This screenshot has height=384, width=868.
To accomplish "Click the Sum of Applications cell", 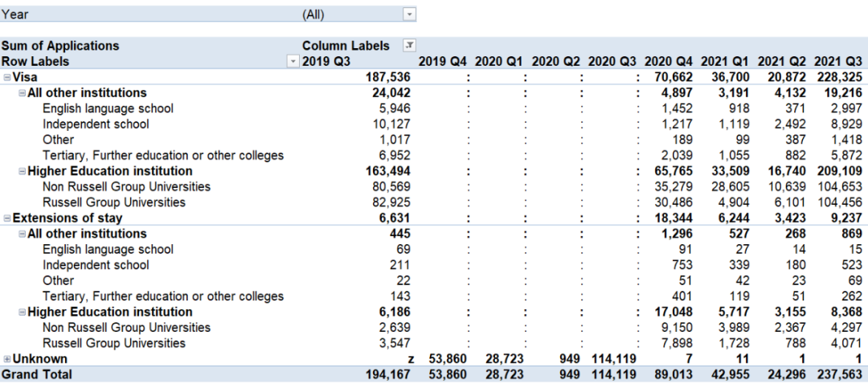I will (x=60, y=46).
